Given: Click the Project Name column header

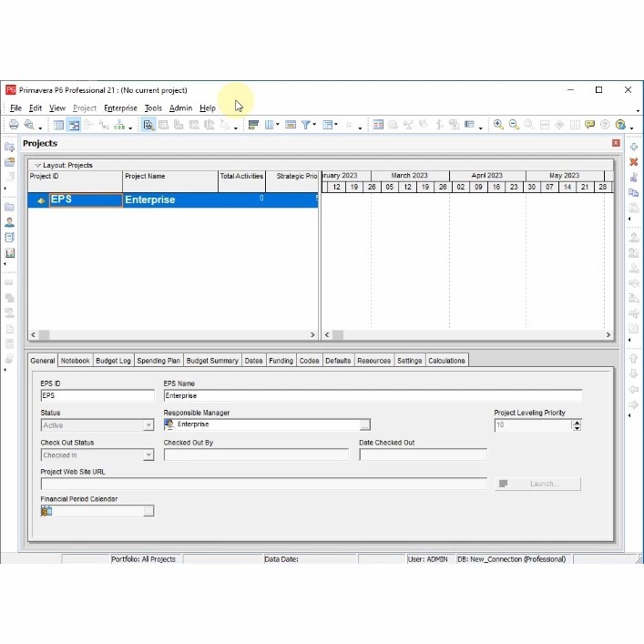Looking at the screenshot, I should 170,181.
